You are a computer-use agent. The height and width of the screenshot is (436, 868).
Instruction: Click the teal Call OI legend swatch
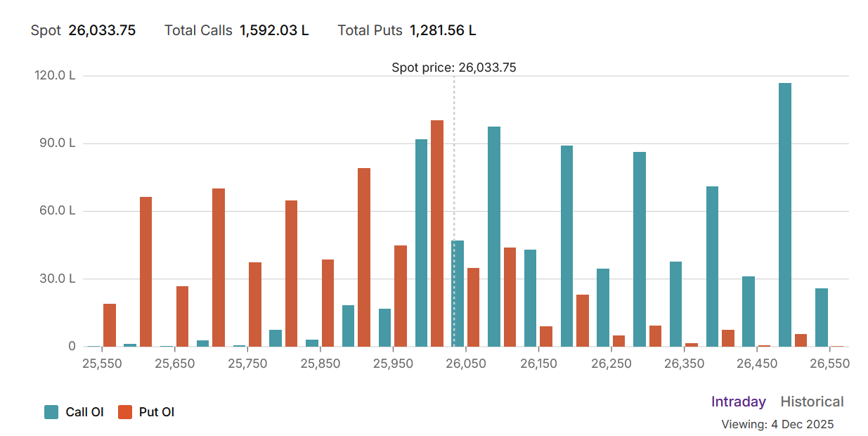coord(51,412)
